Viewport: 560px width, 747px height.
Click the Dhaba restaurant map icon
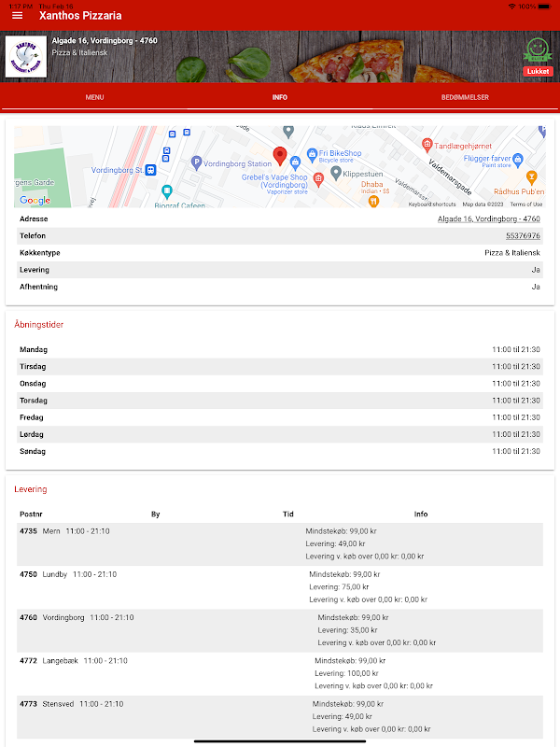click(x=374, y=201)
